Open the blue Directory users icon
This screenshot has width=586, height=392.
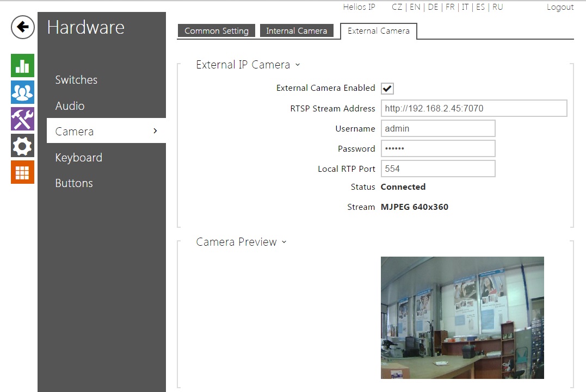coord(22,92)
